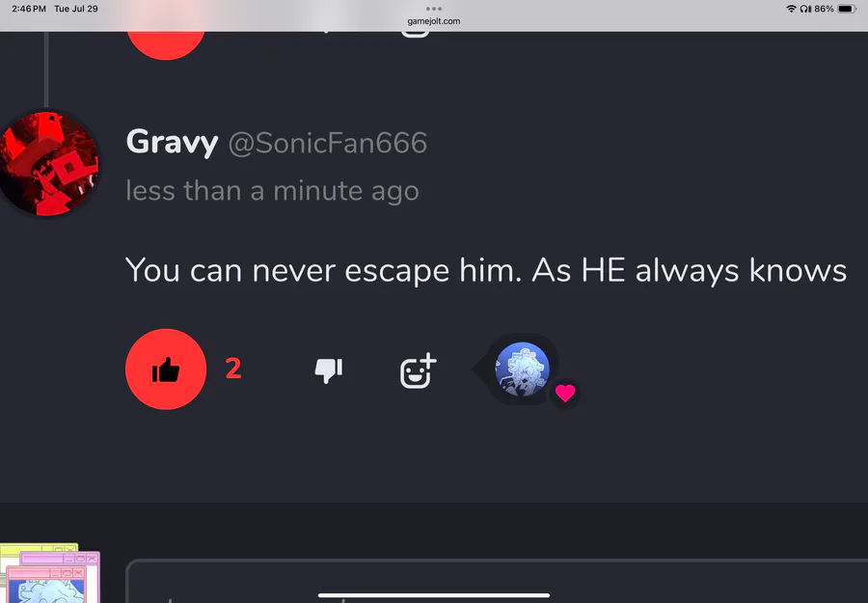Tap the 2:46 PM clock
This screenshot has height=603, width=868.
[29, 9]
